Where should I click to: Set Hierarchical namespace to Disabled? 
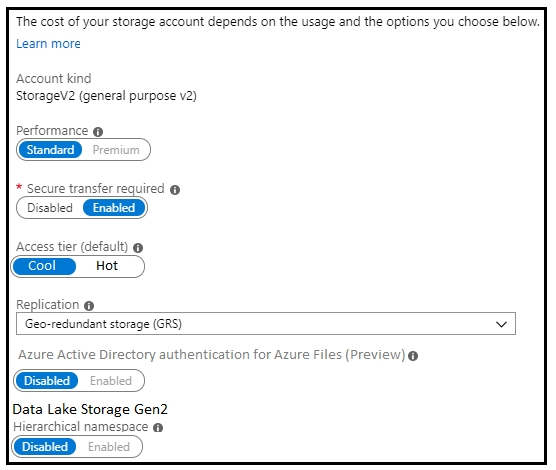click(45, 447)
